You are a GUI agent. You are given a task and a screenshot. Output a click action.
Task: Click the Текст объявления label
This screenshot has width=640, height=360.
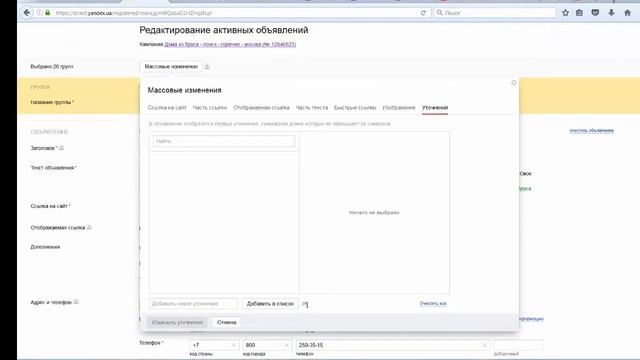click(x=53, y=168)
